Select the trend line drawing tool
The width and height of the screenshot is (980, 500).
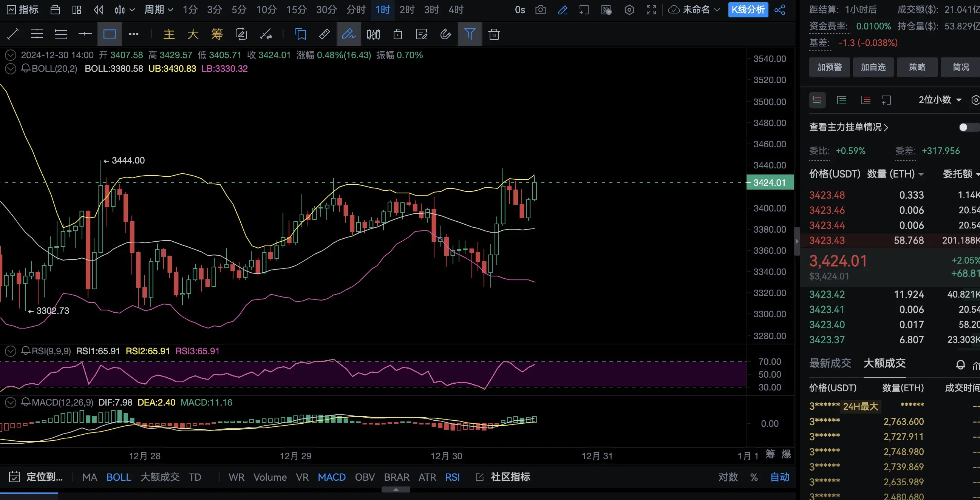[12, 35]
